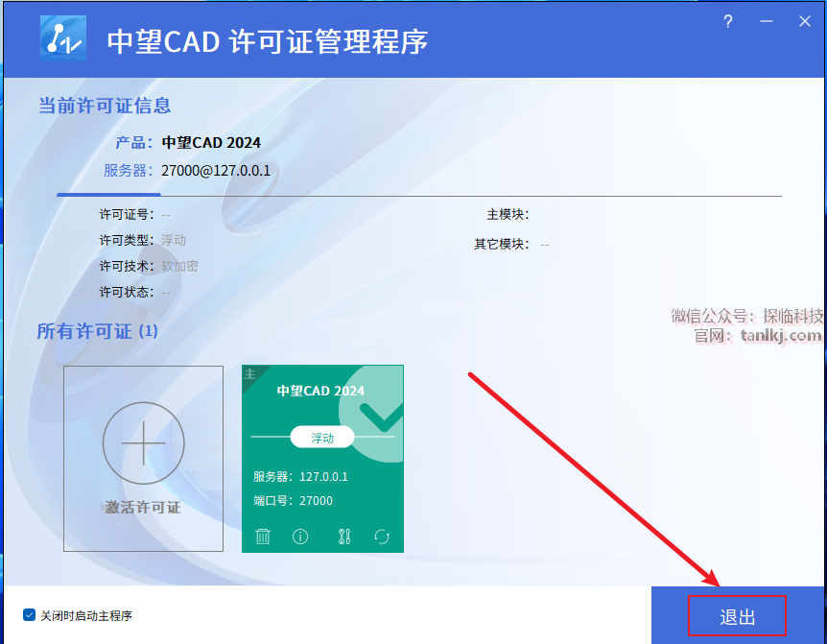
Task: Click the 其它模块 label
Action: (501, 244)
